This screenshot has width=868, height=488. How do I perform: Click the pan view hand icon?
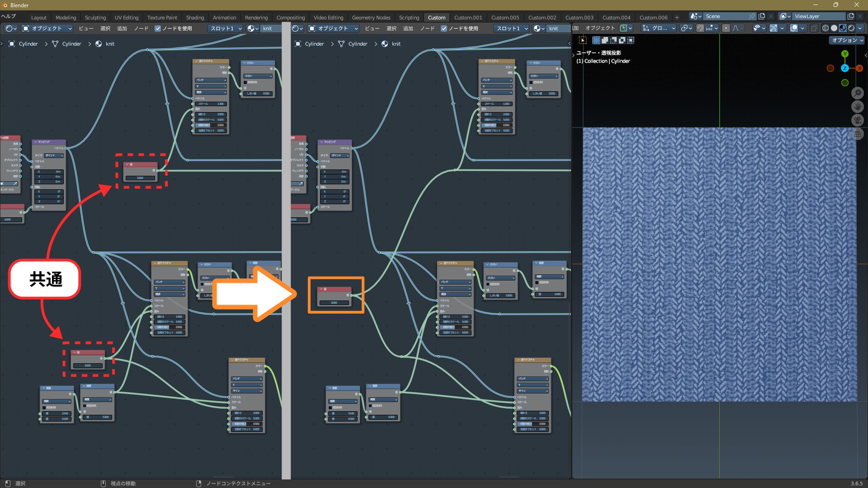(858, 107)
